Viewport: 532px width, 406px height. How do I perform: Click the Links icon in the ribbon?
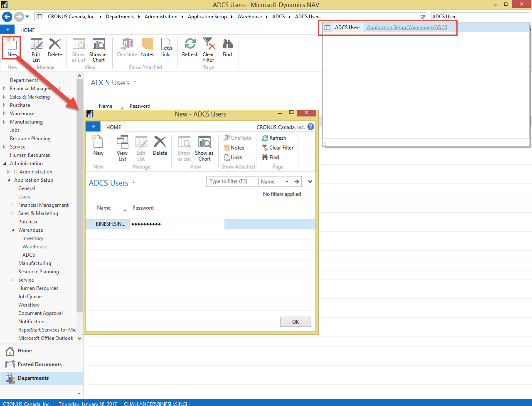point(166,46)
